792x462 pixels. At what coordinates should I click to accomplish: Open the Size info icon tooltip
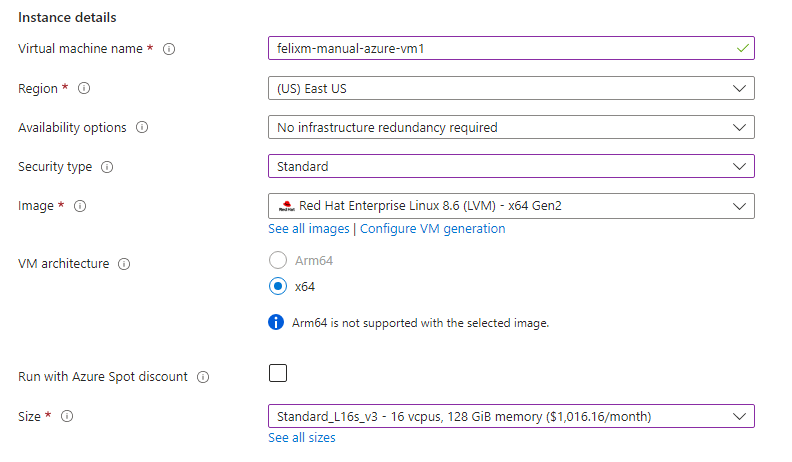point(67,417)
